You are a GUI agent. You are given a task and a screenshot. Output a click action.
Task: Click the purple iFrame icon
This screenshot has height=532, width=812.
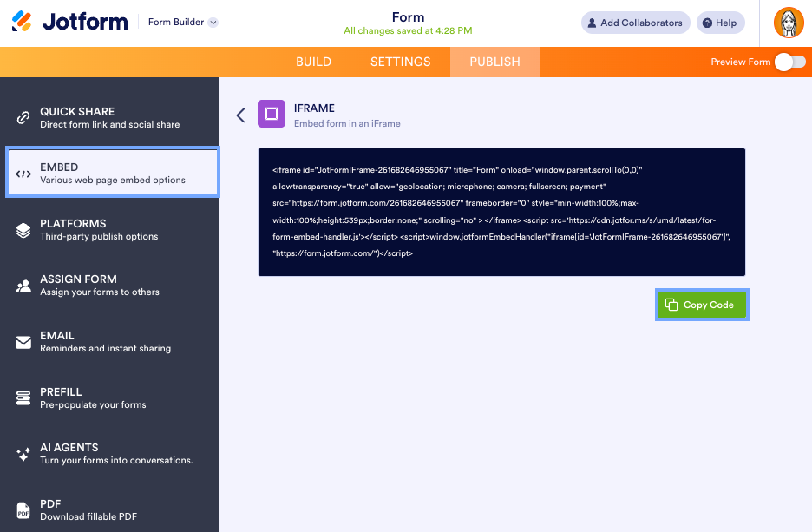pos(272,114)
